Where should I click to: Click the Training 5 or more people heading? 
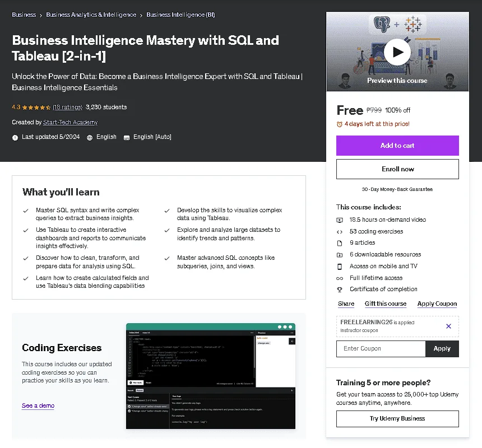383,383
